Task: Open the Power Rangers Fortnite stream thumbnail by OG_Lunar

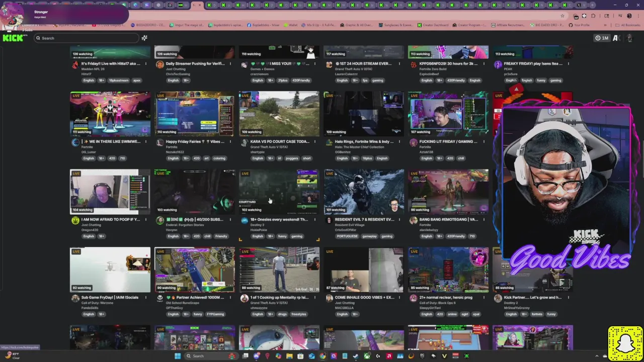Action: (110, 114)
